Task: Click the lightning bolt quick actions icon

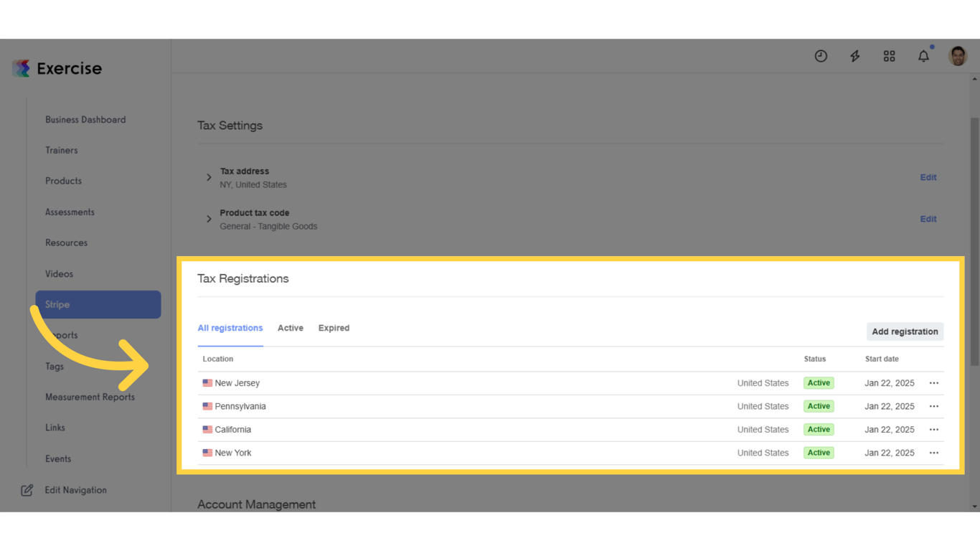Action: (x=854, y=55)
